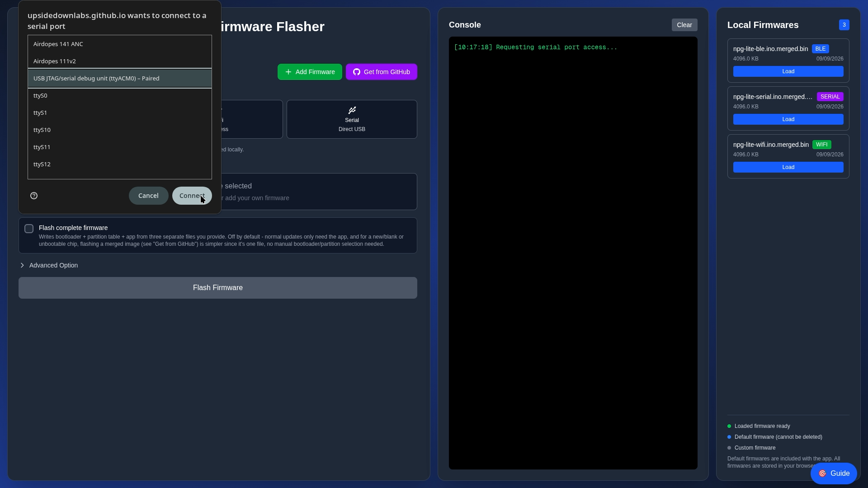
Task: Open the Guide button
Action: (x=833, y=474)
